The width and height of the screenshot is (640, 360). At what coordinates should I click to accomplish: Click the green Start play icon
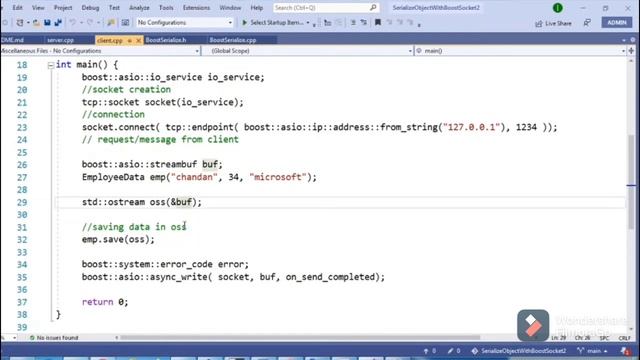244,23
